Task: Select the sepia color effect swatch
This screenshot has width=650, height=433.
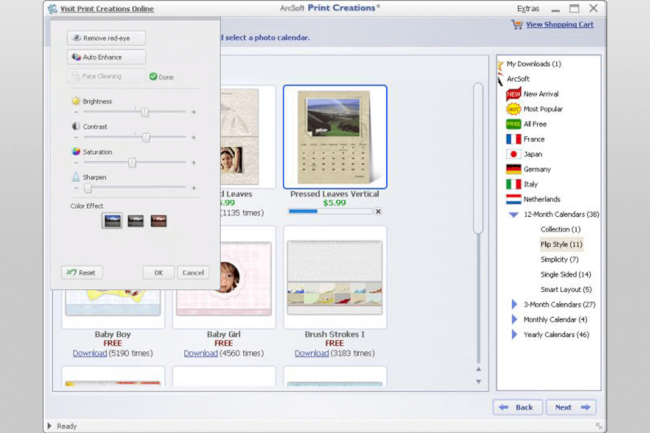Action: click(x=159, y=221)
